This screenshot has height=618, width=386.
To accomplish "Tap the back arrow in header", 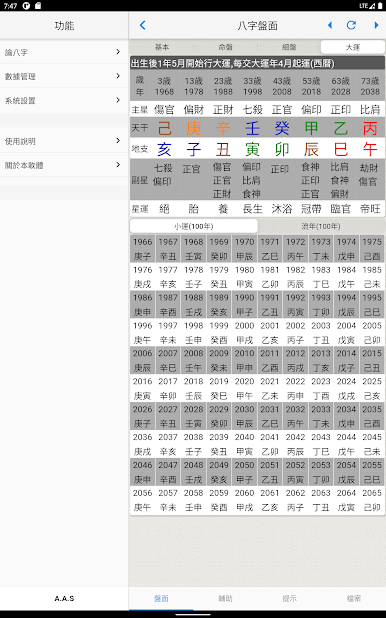I will [143, 25].
